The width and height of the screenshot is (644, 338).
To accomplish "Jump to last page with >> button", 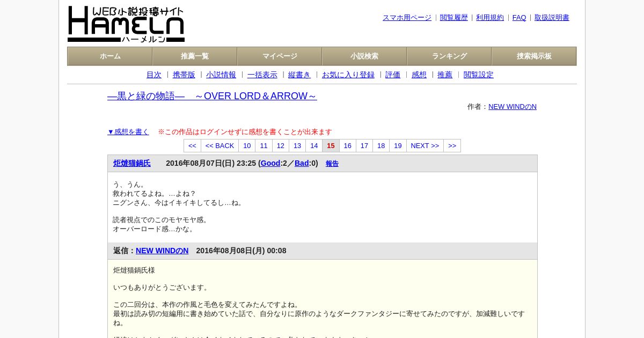I will tap(452, 146).
